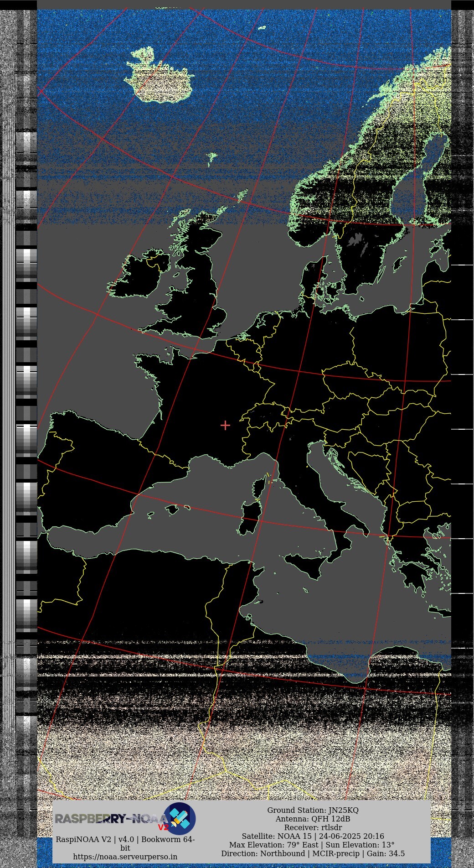Select the 'RaspiNOAA V2 | v4.0 | Bookworm 64-bit' text
This screenshot has width=474, height=868.
125,843
